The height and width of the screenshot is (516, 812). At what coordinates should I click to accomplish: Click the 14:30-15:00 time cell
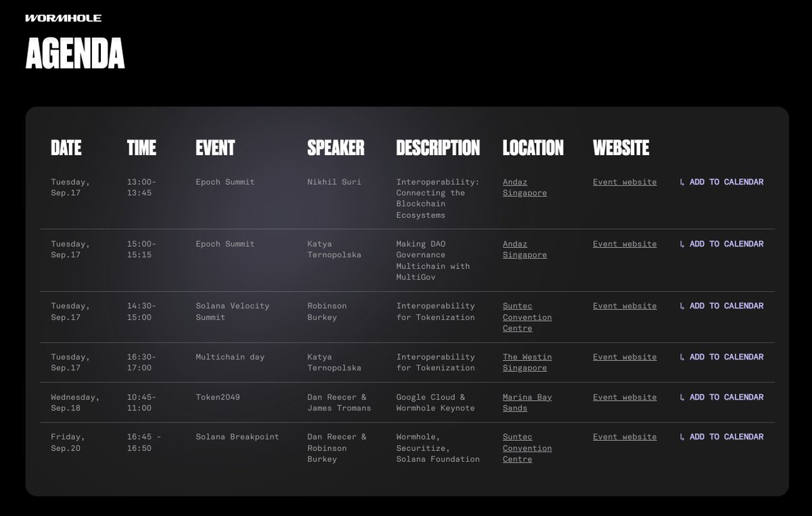[141, 311]
